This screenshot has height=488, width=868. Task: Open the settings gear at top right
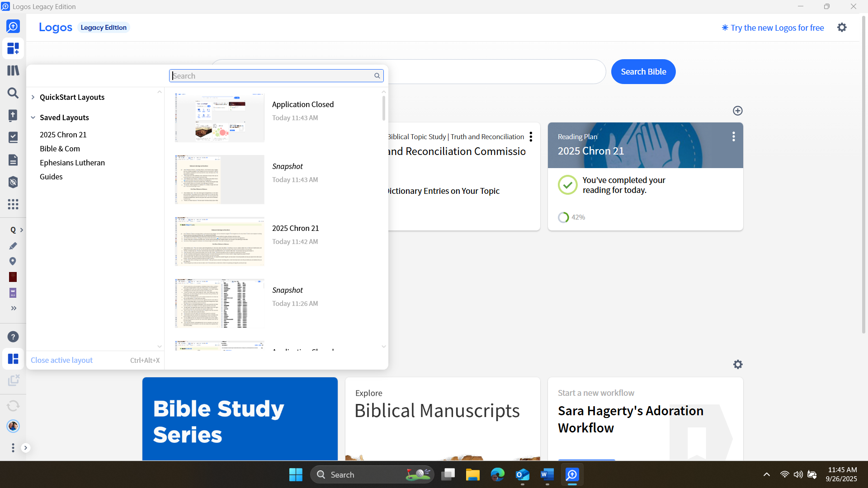[842, 28]
